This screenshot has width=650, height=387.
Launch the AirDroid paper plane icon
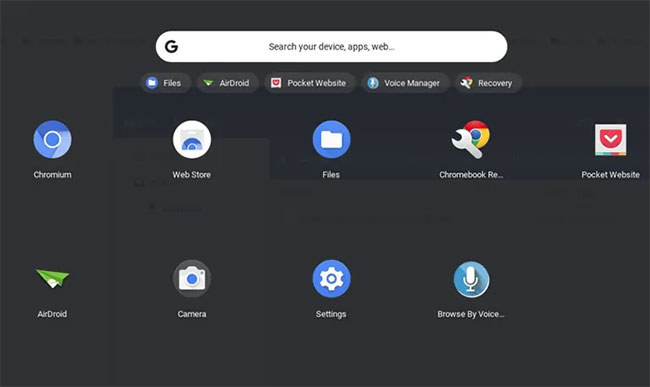[x=52, y=278]
